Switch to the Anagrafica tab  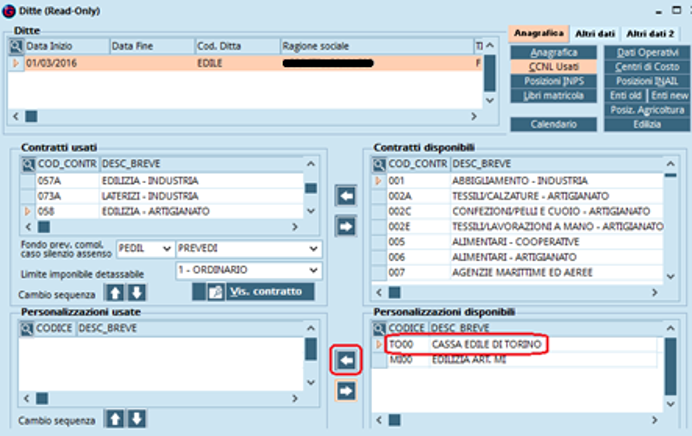coord(539,34)
